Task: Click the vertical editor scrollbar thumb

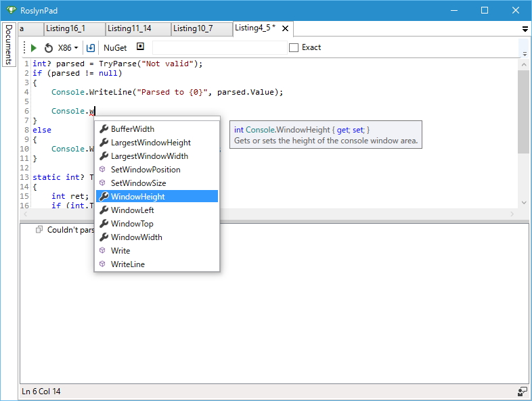Action: pyautogui.click(x=523, y=112)
